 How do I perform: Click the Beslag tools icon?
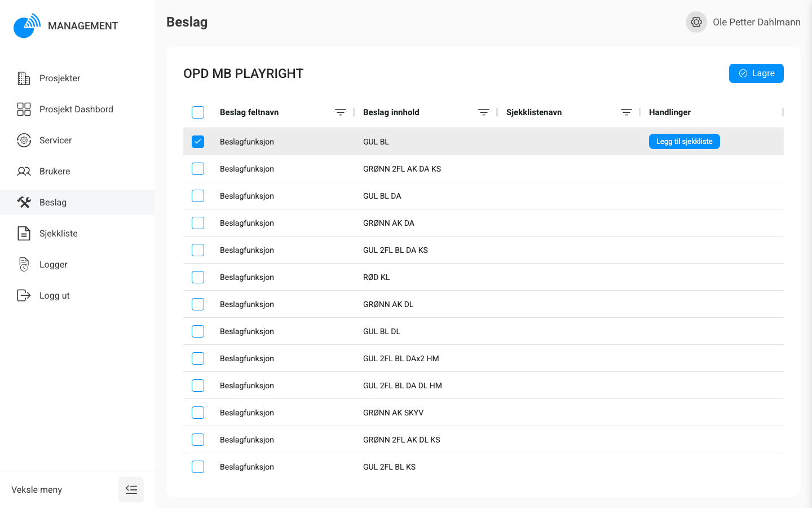24,203
